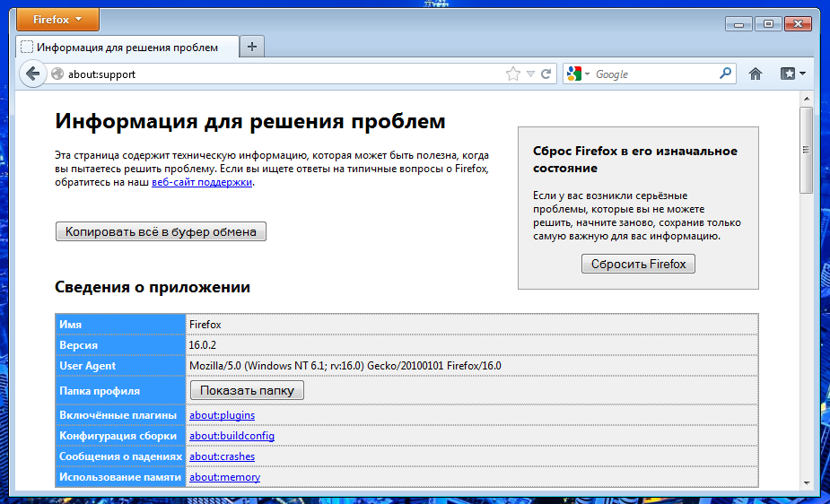Screen dimensions: 830x504
Task: Go to the home page icon
Action: (756, 74)
